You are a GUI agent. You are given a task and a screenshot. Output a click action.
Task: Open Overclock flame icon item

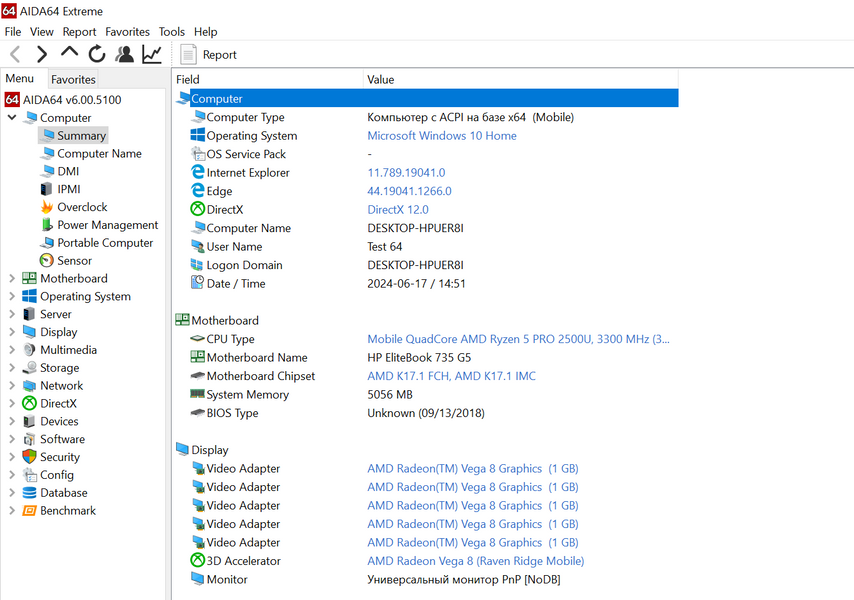pos(47,207)
